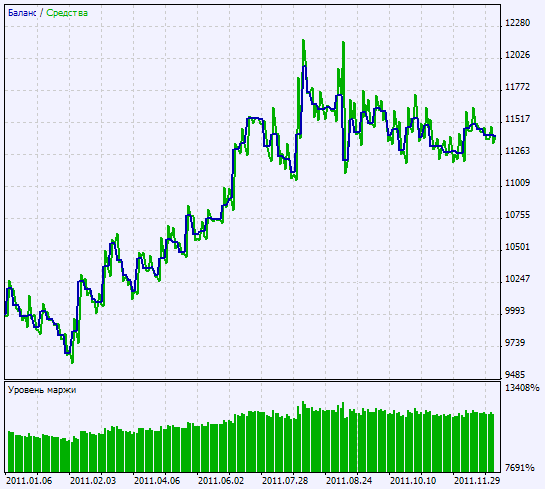Click the Баланс legend label
This screenshot has width=545, height=489.
point(22,13)
